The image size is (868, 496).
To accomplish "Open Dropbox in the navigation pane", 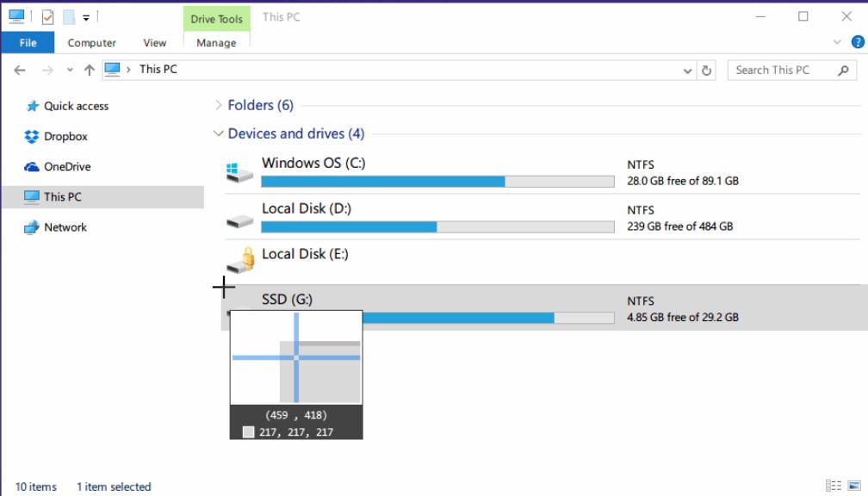I will pos(65,136).
